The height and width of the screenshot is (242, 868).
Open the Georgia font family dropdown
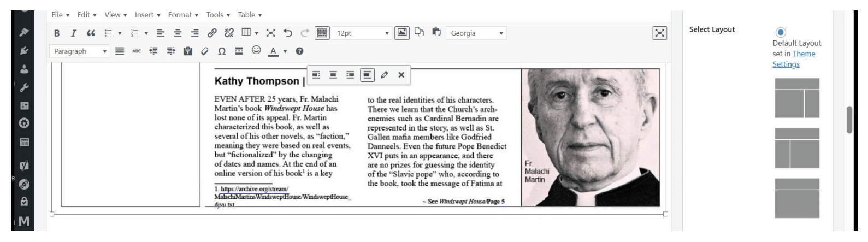point(476,33)
